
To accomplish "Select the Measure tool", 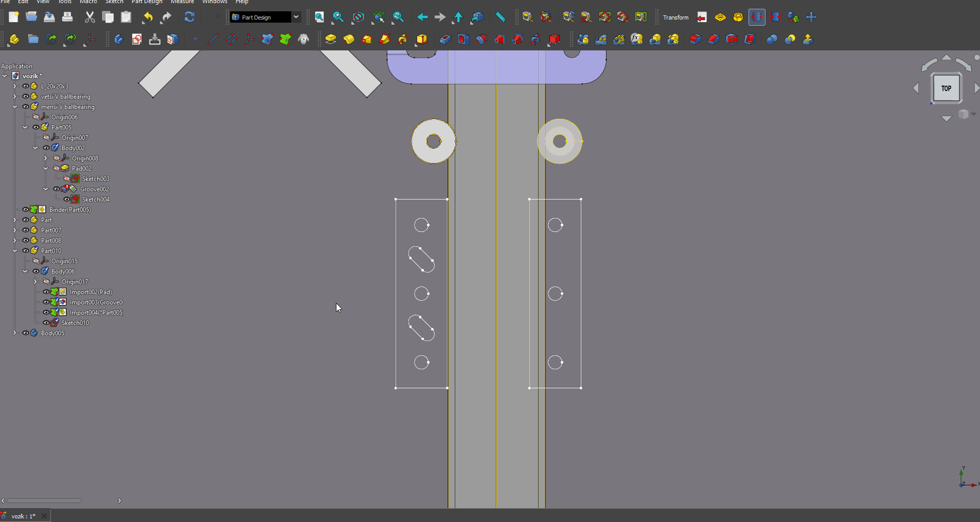I will click(501, 17).
